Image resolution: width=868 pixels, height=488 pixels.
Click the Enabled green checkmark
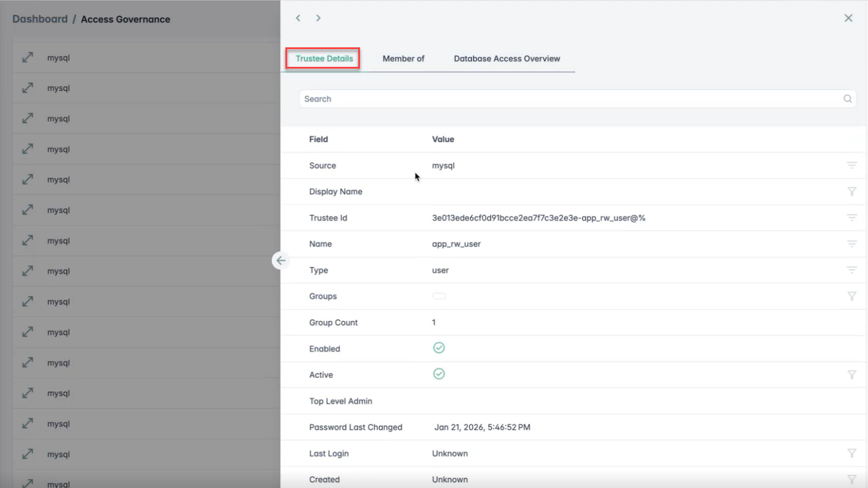point(439,348)
